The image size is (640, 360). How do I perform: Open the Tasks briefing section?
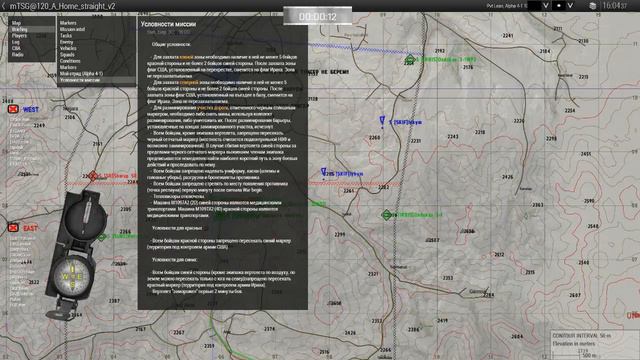point(66,36)
